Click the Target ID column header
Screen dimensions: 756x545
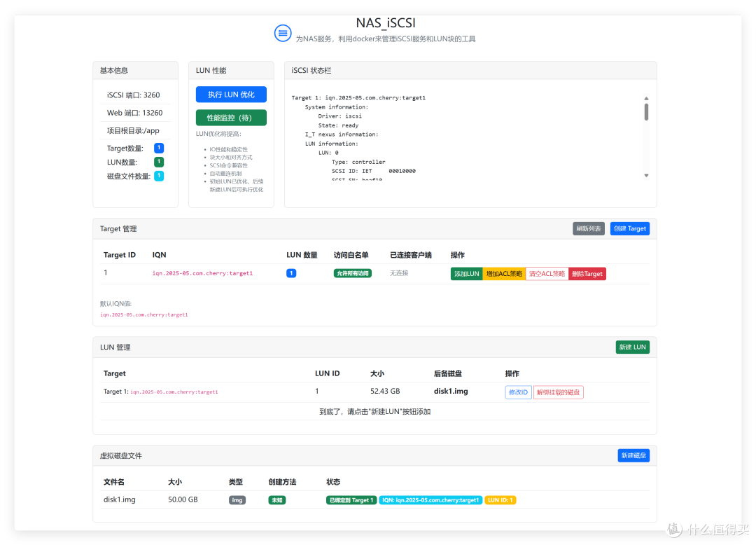pyautogui.click(x=119, y=255)
